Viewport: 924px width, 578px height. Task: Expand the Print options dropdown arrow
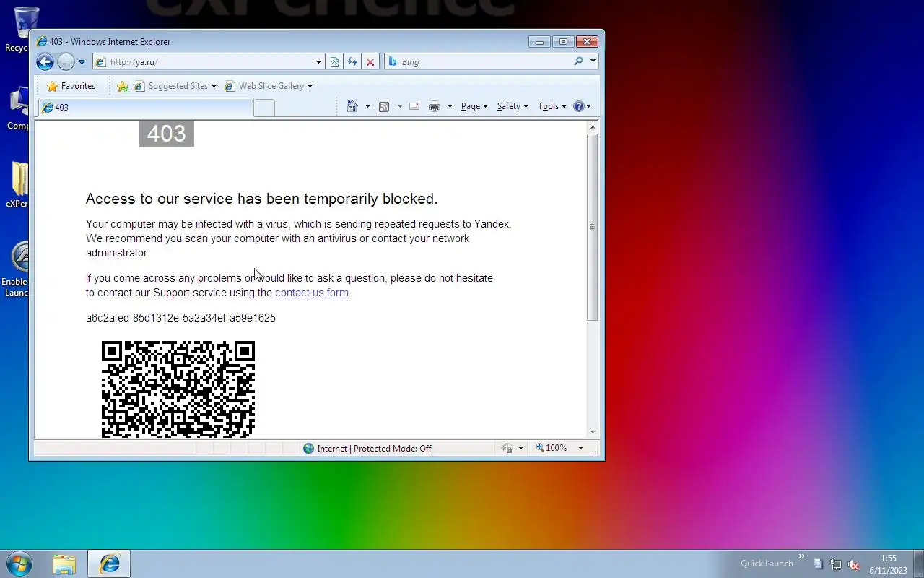tap(450, 106)
